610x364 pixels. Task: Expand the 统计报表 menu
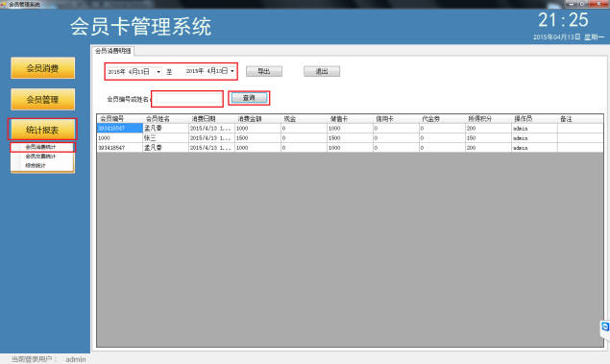[x=42, y=130]
